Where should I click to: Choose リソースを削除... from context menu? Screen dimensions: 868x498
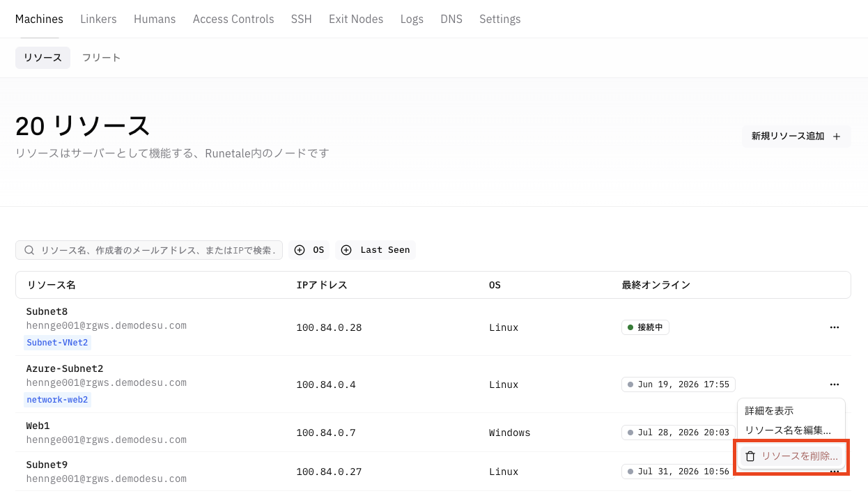791,456
